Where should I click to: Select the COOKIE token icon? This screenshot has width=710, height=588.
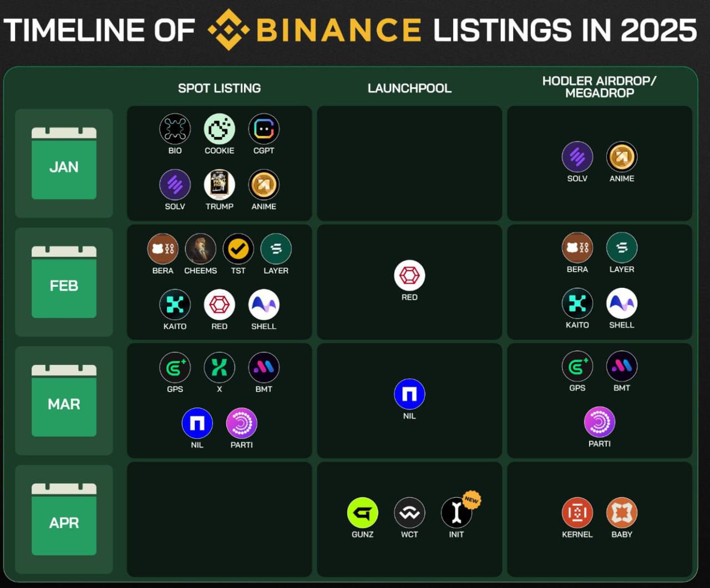coord(219,129)
